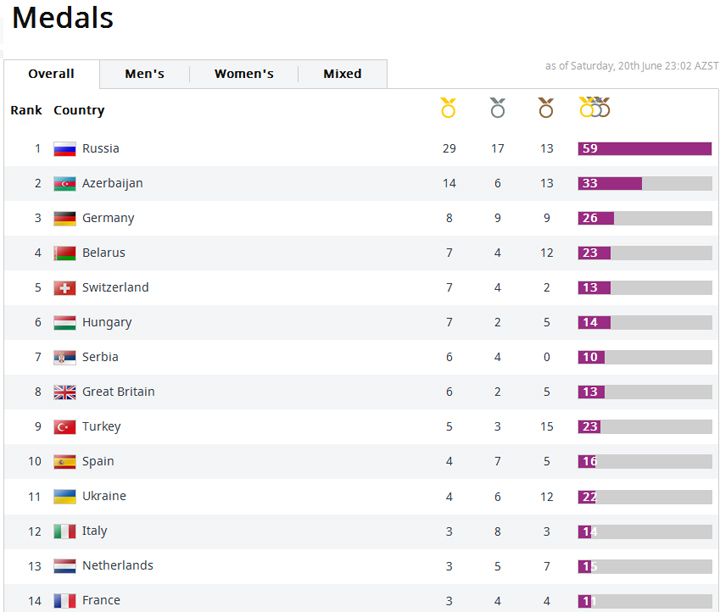Click the Azerbaijan flag icon
The height and width of the screenshot is (612, 720).
click(x=65, y=184)
